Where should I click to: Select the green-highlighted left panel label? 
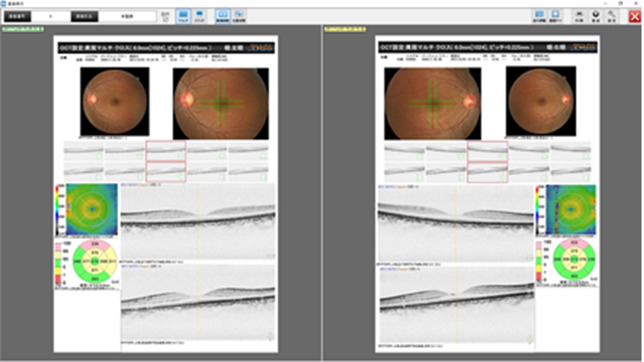coord(23,29)
